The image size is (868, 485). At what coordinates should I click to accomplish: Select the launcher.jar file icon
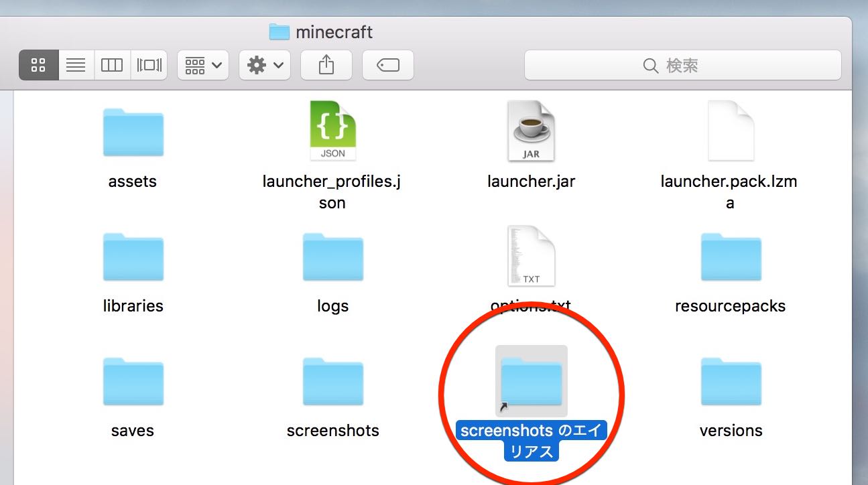point(532,131)
